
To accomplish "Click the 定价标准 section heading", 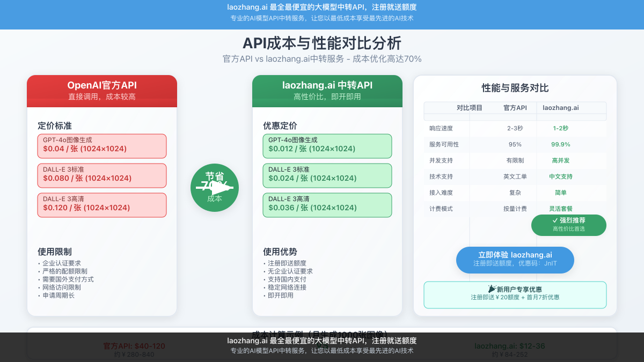I will pyautogui.click(x=55, y=126).
